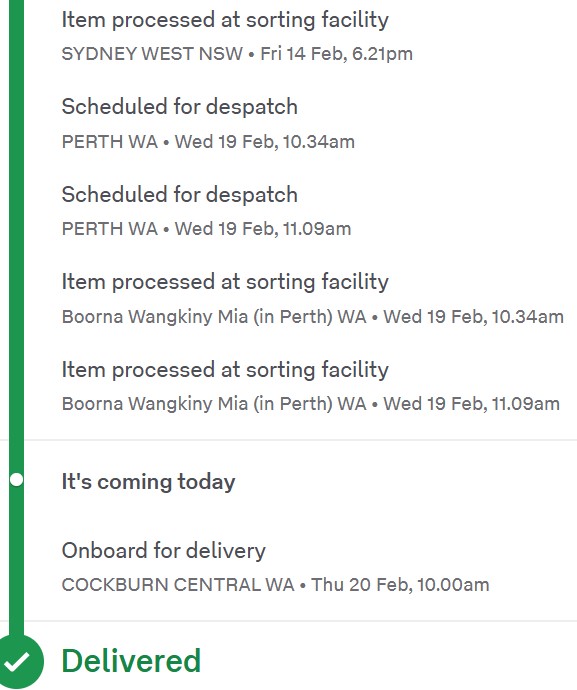Click PERTH WA Wed 19 Feb 10.34am detail
Viewport: 577px width, 690px height.
pyautogui.click(x=208, y=142)
